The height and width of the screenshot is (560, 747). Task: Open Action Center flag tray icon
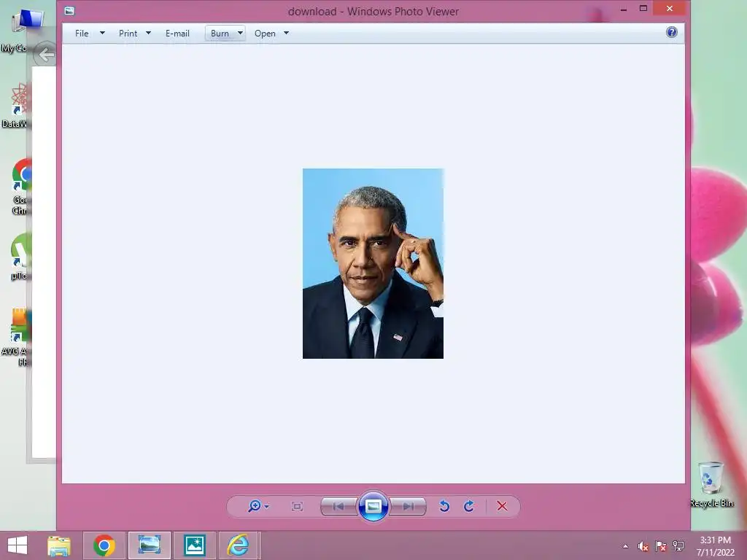[x=660, y=546]
